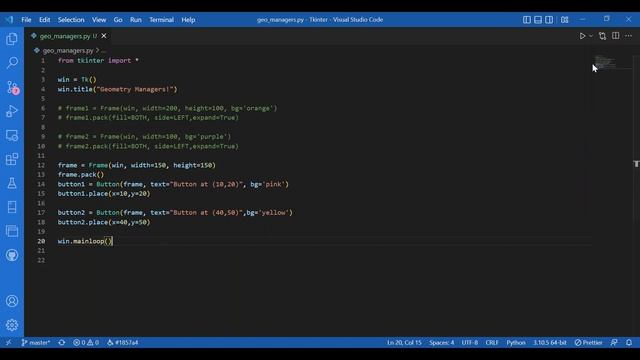Click the win.title("Geometry Managers!") line
The width and height of the screenshot is (640, 360).
tap(118, 89)
